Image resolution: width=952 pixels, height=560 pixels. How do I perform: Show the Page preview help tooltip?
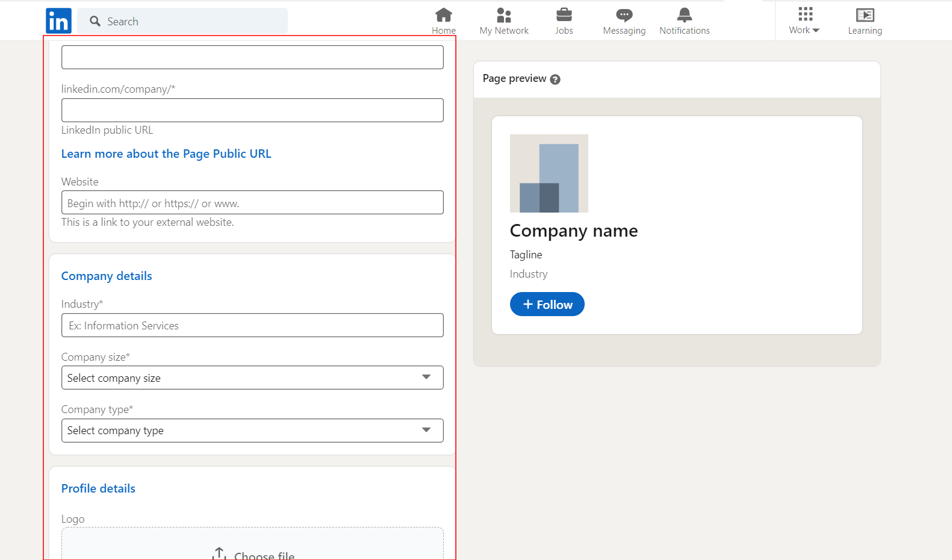[555, 79]
